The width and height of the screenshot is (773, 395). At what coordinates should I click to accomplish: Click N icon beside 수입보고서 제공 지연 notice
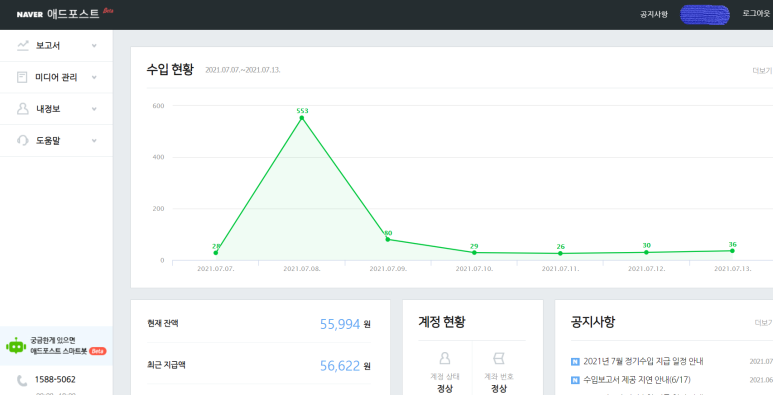pos(575,380)
